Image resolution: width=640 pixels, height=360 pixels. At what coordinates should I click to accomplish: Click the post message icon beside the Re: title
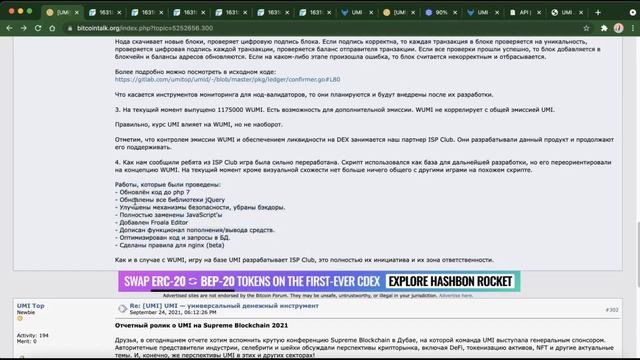(x=122, y=309)
